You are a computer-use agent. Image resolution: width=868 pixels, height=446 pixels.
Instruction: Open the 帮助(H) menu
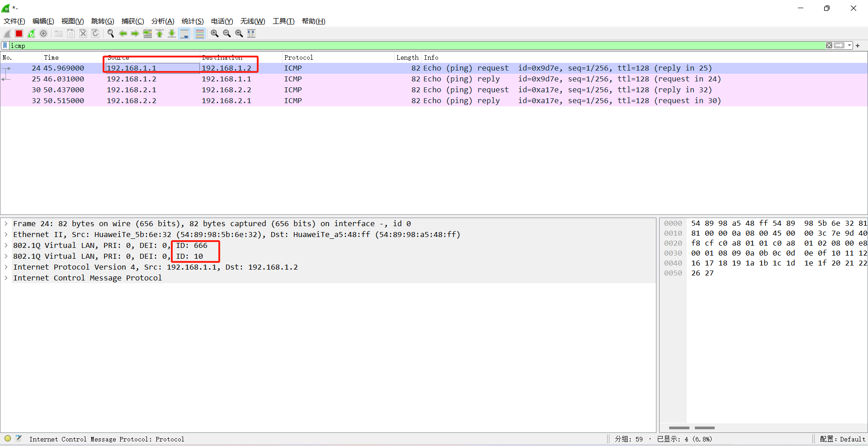314,21
